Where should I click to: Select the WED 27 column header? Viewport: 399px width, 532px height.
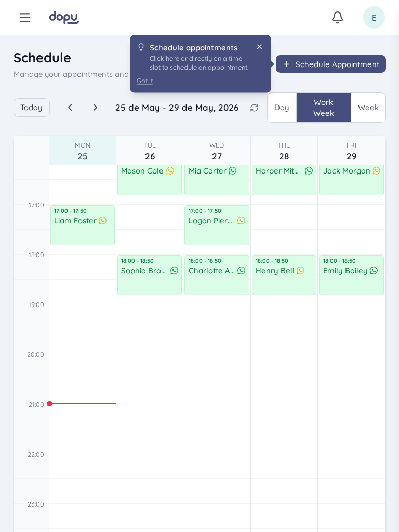(x=217, y=151)
